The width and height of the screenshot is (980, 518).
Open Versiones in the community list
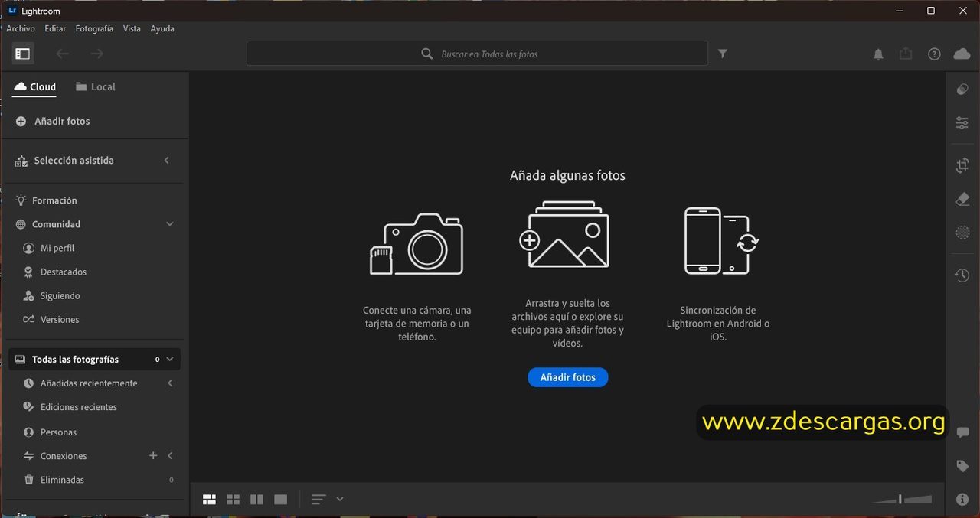(x=51, y=320)
